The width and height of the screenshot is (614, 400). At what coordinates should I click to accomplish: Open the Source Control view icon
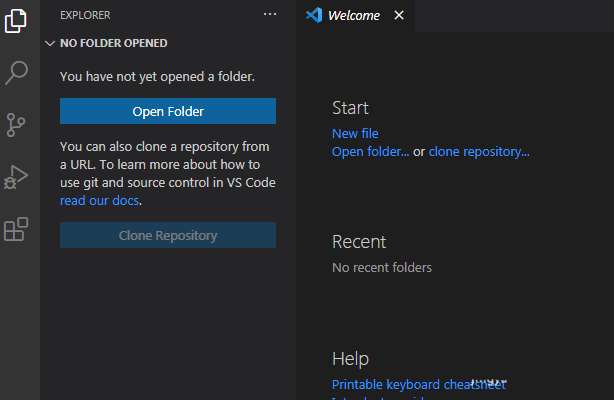[x=16, y=125]
